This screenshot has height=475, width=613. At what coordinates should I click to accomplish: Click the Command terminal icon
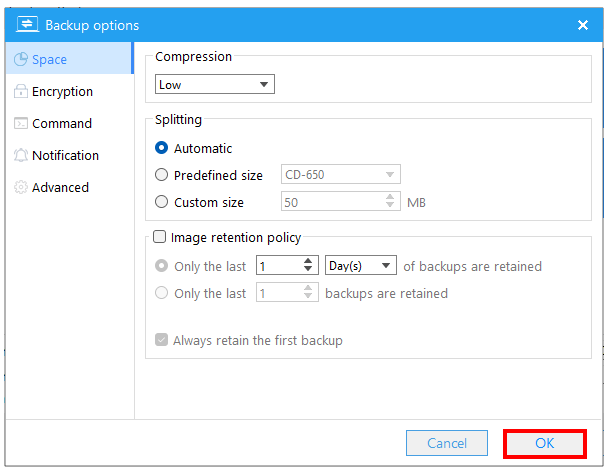point(21,124)
